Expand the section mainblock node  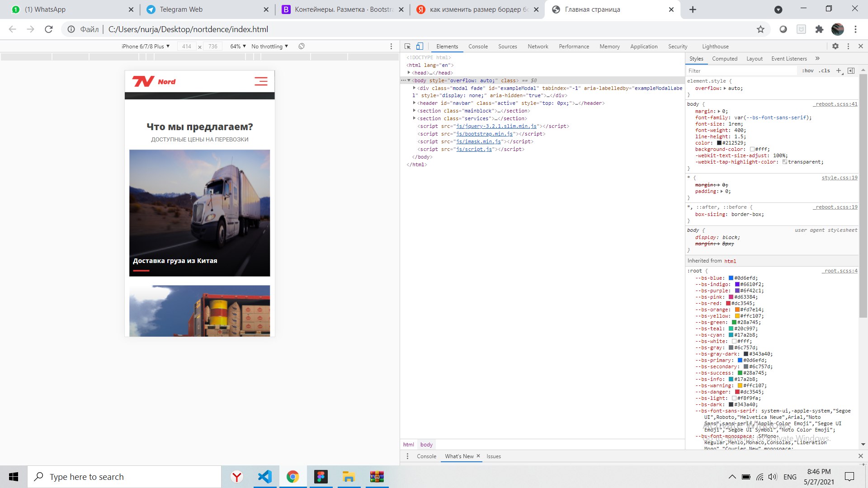click(x=415, y=111)
